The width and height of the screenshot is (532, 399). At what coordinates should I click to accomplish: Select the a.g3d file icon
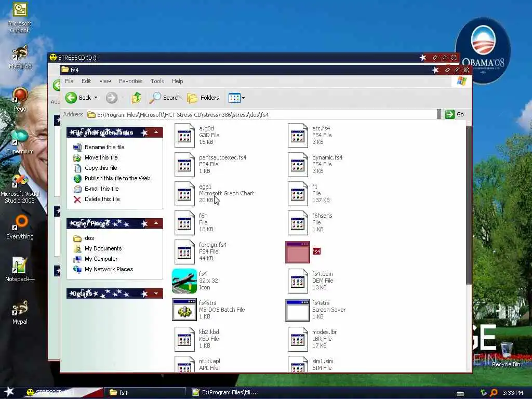[x=184, y=136]
